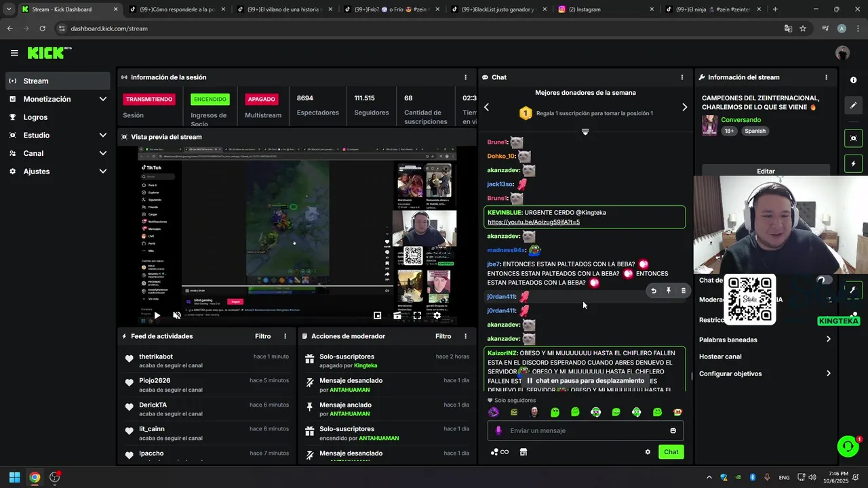This screenshot has width=868, height=488.
Task: Click the info icon on right rail
Action: [853, 80]
